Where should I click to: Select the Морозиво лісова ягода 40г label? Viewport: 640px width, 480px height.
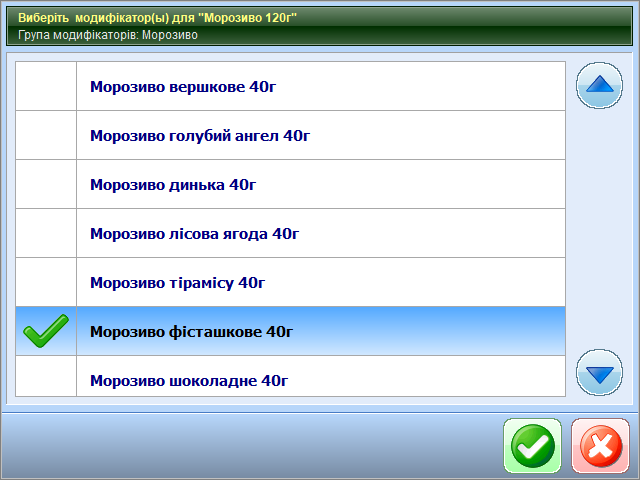click(195, 233)
